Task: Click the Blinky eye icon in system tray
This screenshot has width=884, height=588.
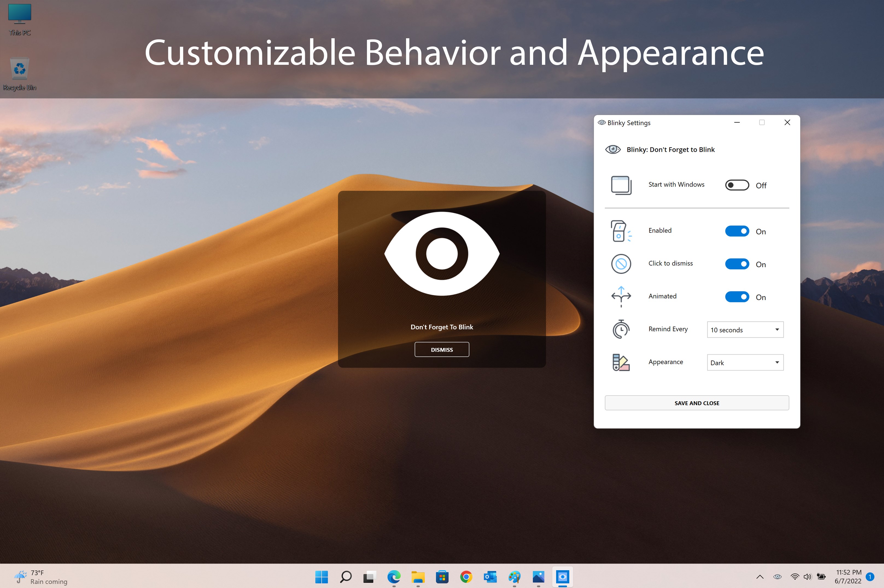Action: pyautogui.click(x=777, y=576)
